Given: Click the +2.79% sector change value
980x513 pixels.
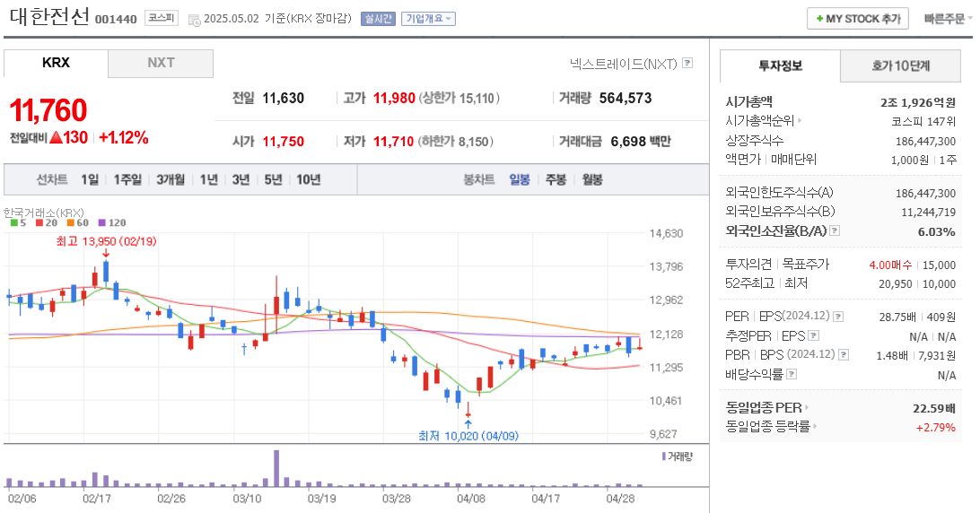Looking at the screenshot, I should click(x=936, y=428).
